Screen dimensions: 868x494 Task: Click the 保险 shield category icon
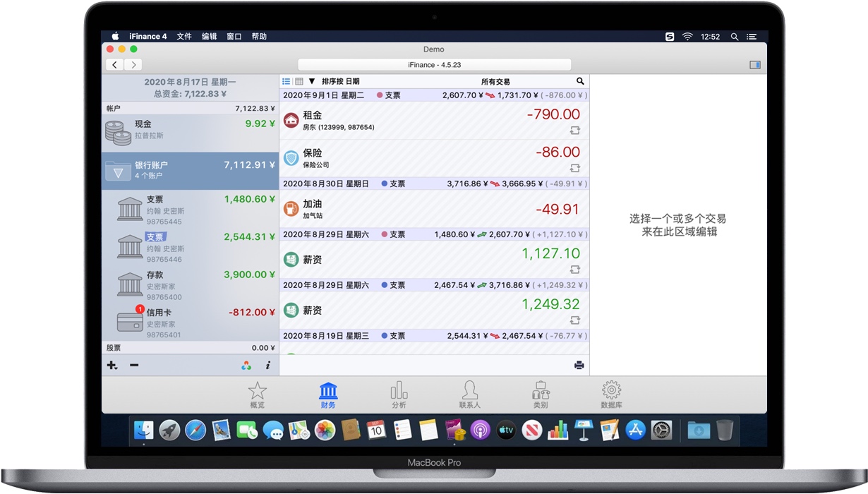tap(292, 159)
